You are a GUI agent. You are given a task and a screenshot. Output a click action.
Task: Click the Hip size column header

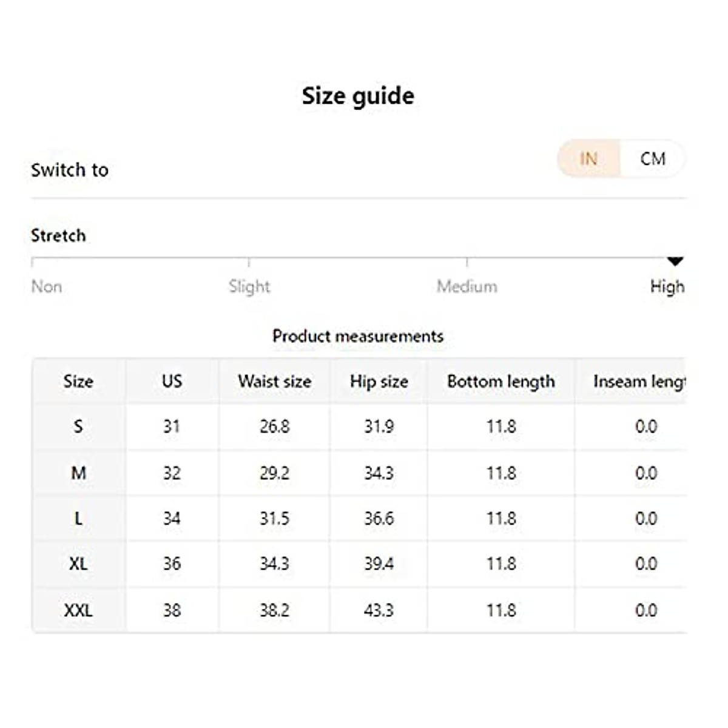tap(379, 382)
